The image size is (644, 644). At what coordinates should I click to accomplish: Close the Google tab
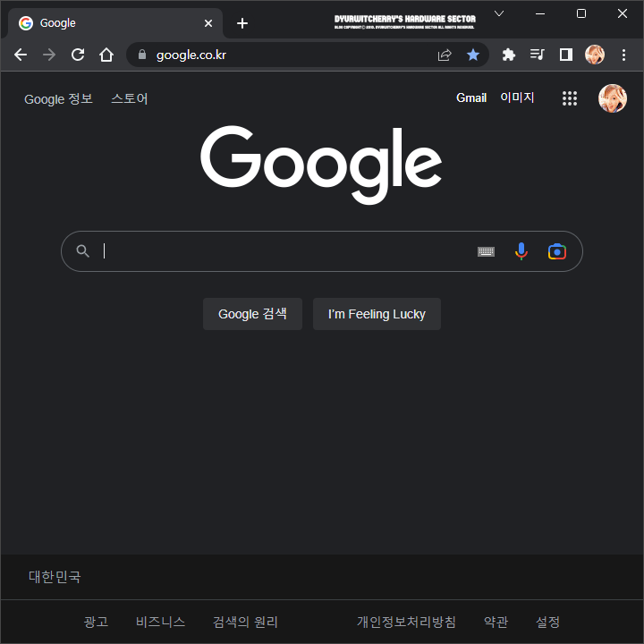[x=208, y=23]
